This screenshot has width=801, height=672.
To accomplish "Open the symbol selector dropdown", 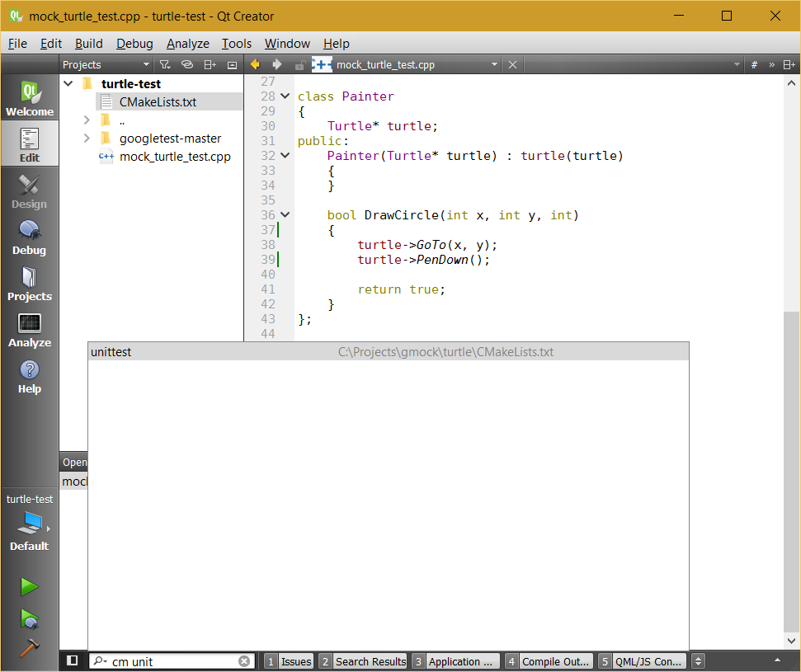I will [x=634, y=65].
